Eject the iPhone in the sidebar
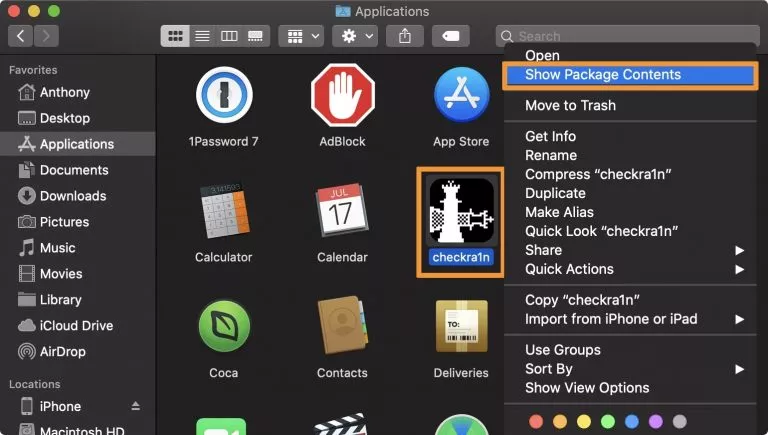 coord(135,407)
